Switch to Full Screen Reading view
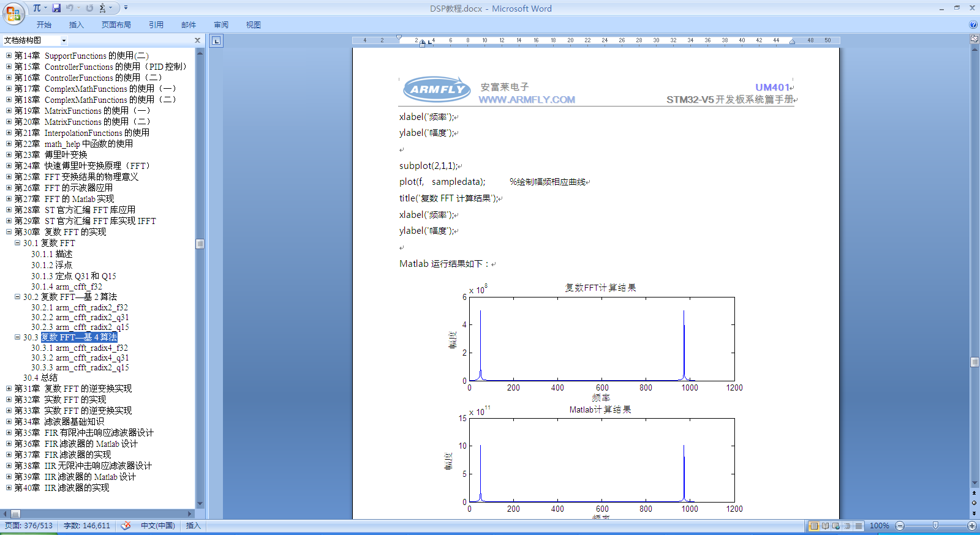 click(x=825, y=526)
